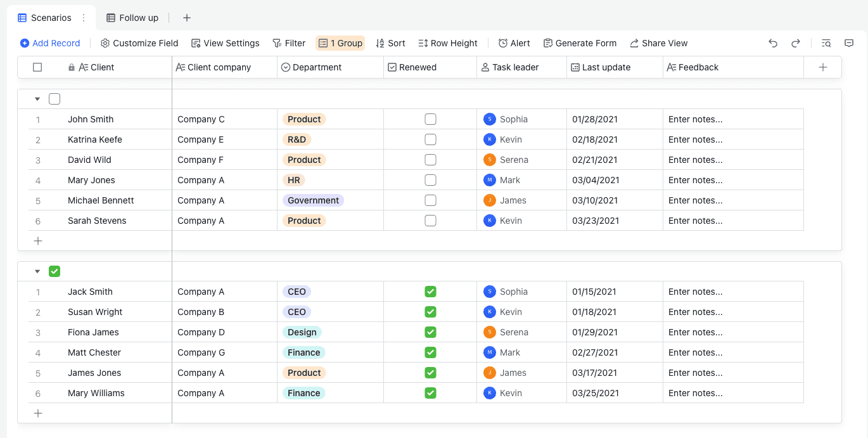Click Mark's avatar in Matt Chester row

pyautogui.click(x=489, y=352)
